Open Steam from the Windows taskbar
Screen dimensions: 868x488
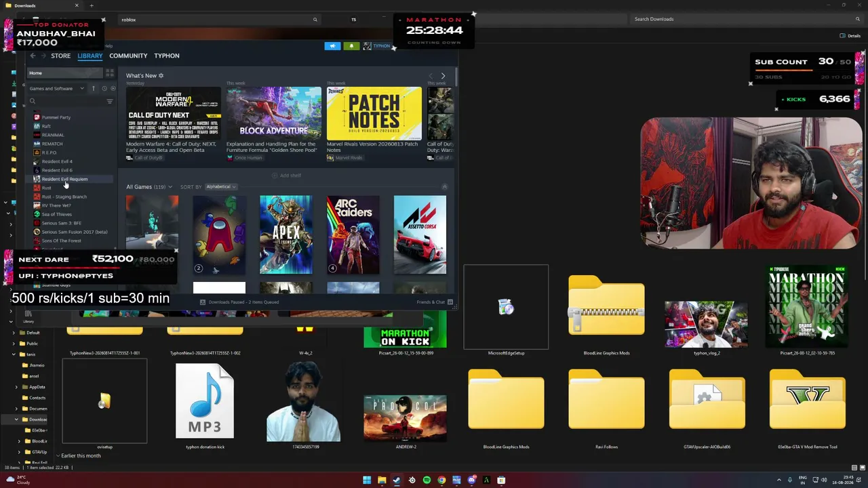[397, 481]
